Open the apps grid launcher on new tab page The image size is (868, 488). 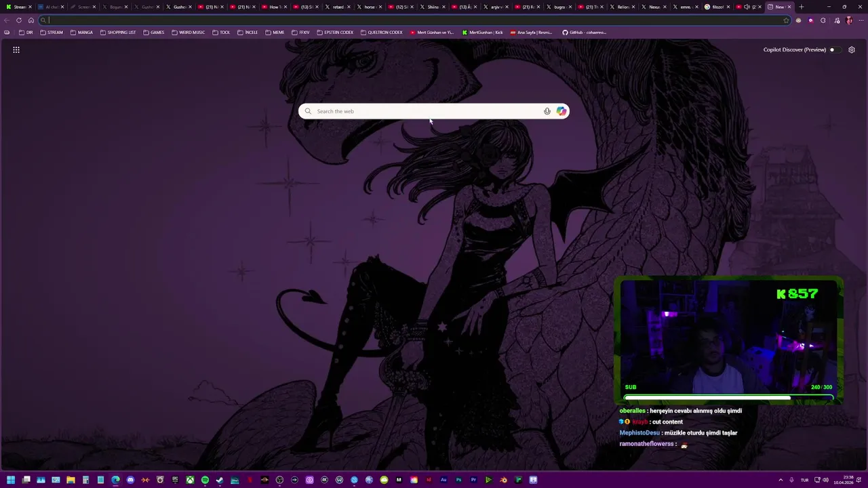(x=16, y=49)
